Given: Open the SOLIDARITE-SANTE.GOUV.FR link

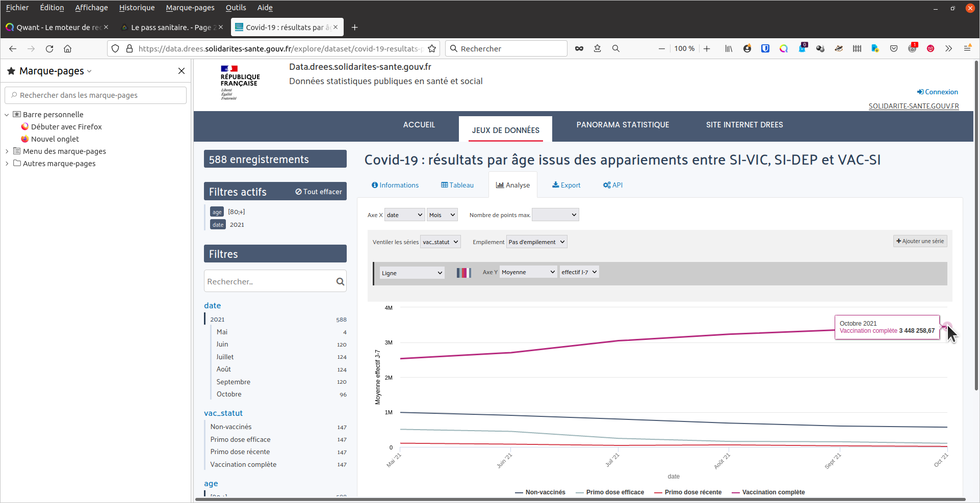Looking at the screenshot, I should (914, 106).
